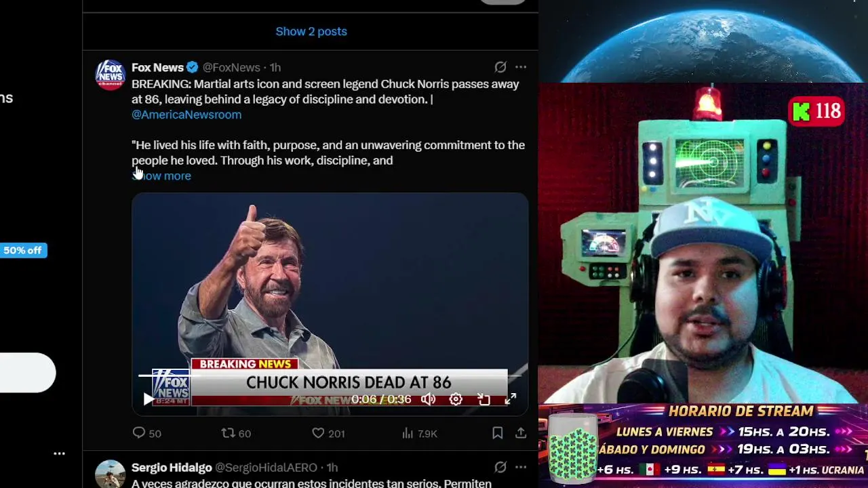Open @AmericaNewsroom mention link
The image size is (868, 488).
(x=186, y=115)
